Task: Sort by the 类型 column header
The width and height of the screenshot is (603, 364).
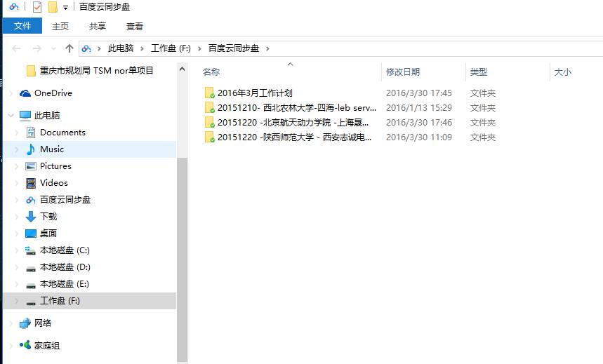Action: pos(479,72)
